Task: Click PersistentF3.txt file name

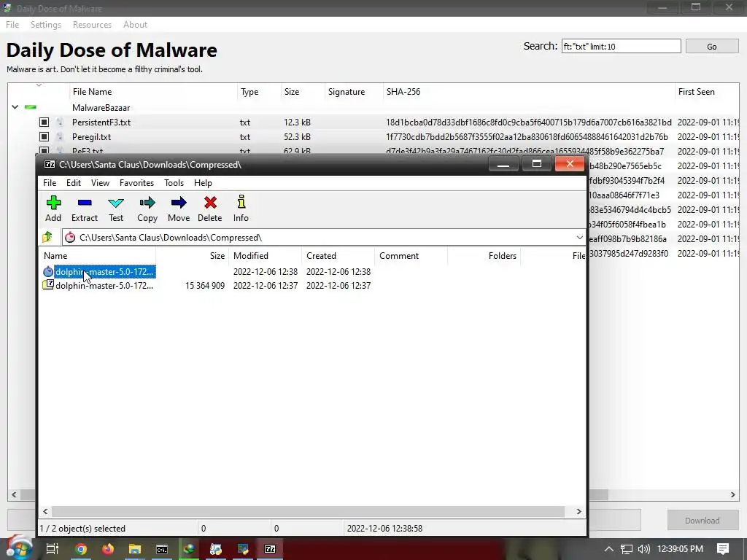Action: tap(101, 122)
